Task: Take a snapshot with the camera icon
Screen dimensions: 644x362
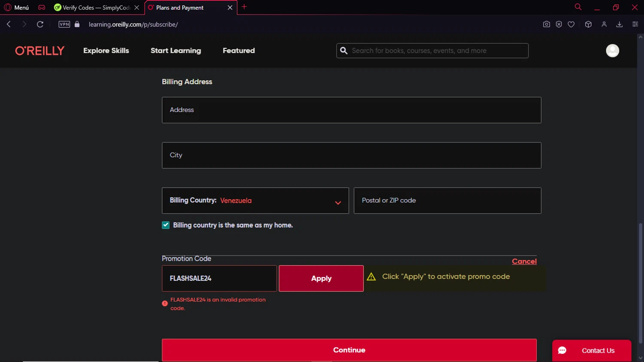Action: 547,24
